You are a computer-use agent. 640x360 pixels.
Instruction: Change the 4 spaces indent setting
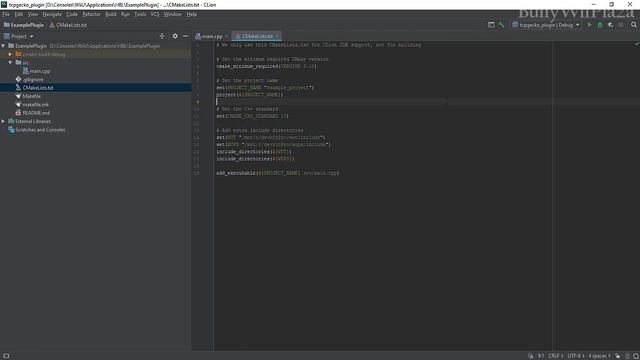599,356
